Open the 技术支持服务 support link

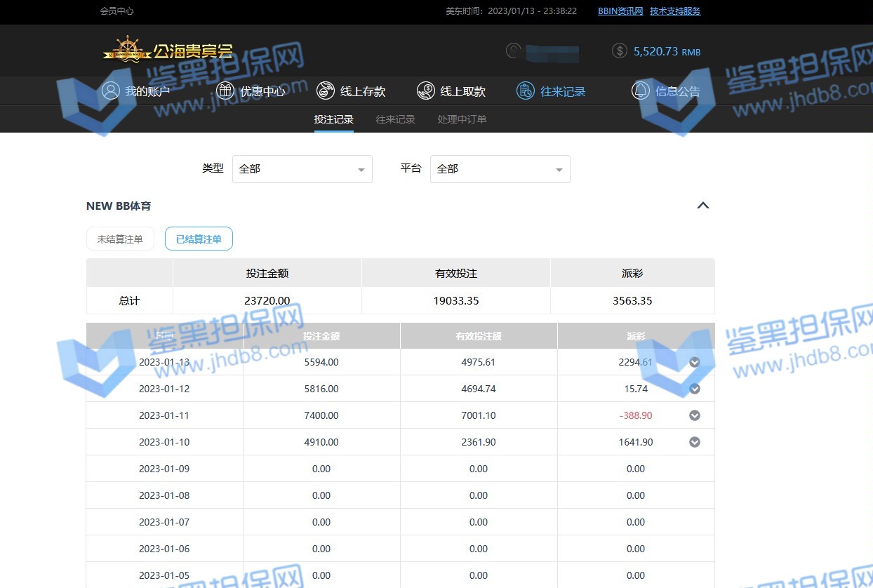tap(675, 11)
